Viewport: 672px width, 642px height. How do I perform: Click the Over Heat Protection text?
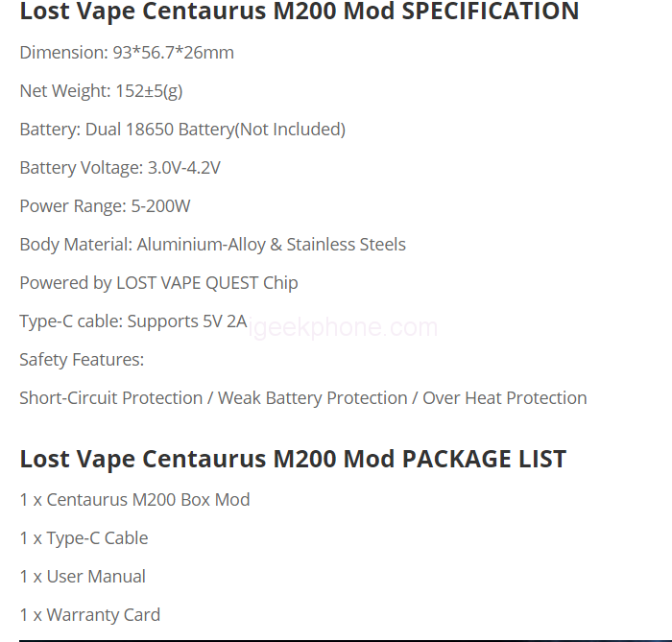[x=505, y=398]
